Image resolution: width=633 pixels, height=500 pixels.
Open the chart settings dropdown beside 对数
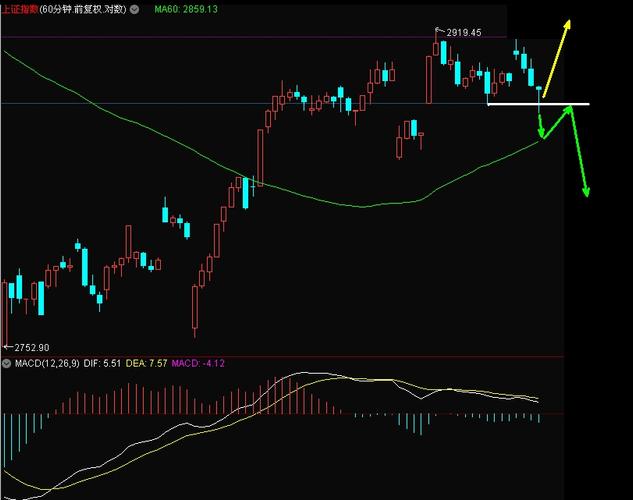click(x=134, y=9)
